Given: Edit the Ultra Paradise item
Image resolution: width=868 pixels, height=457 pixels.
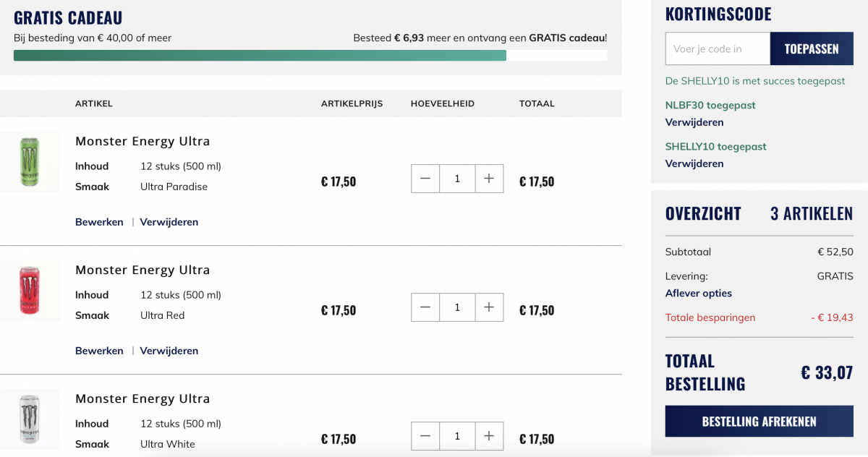Looking at the screenshot, I should coord(99,222).
